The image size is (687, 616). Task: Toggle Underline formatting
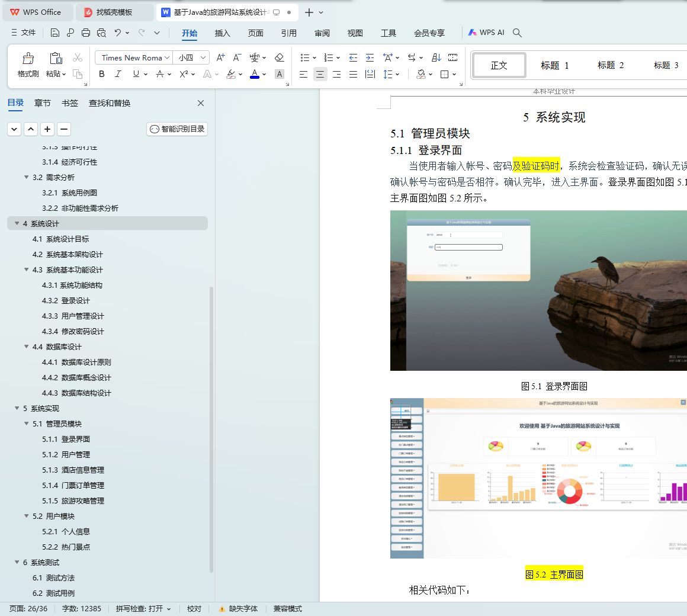pos(136,74)
